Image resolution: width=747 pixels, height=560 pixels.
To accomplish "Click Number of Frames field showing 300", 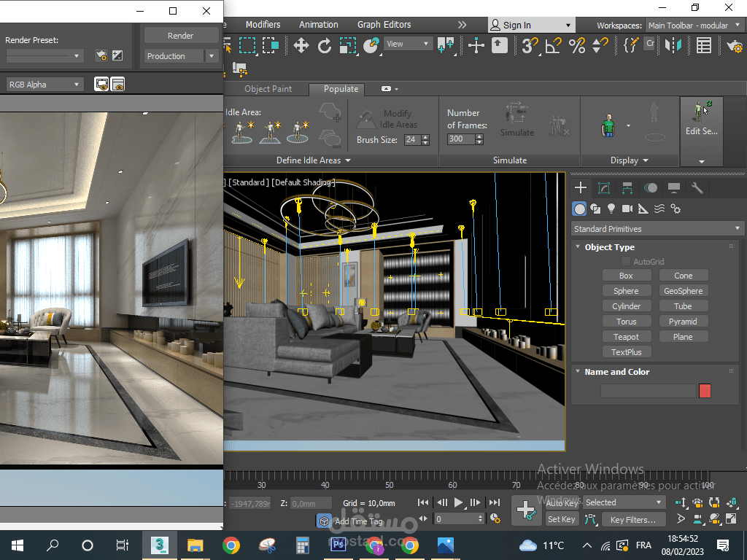I will click(461, 139).
